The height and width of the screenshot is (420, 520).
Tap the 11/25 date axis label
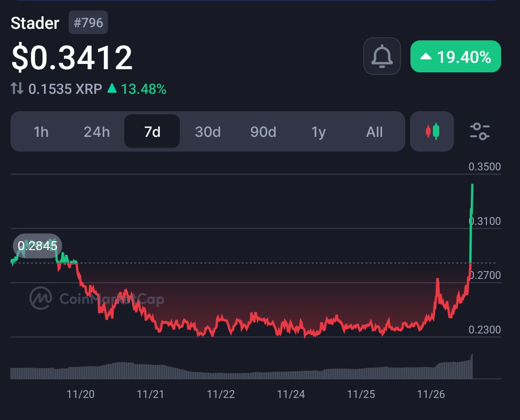[x=361, y=394]
